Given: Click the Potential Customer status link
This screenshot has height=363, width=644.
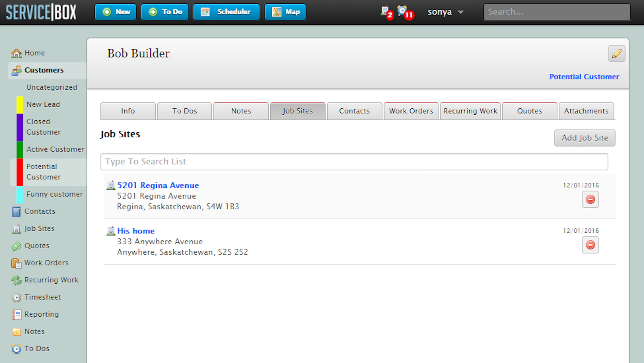Looking at the screenshot, I should (x=584, y=77).
